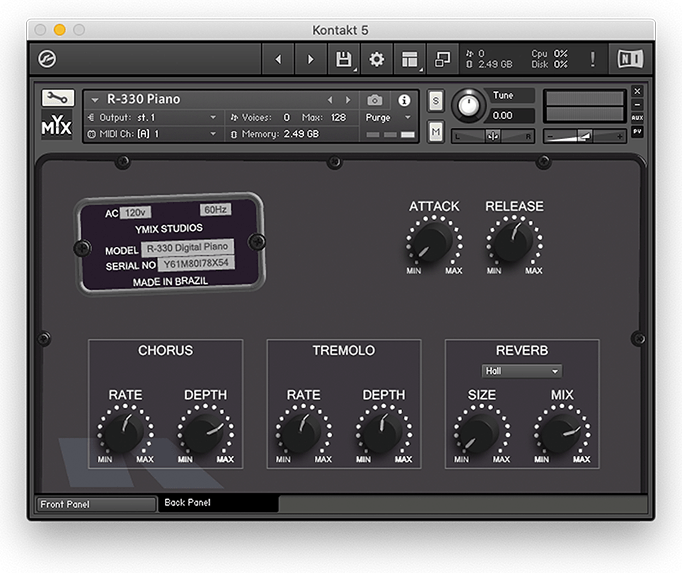
Task: Show instrument info with the i icon
Action: 404,101
